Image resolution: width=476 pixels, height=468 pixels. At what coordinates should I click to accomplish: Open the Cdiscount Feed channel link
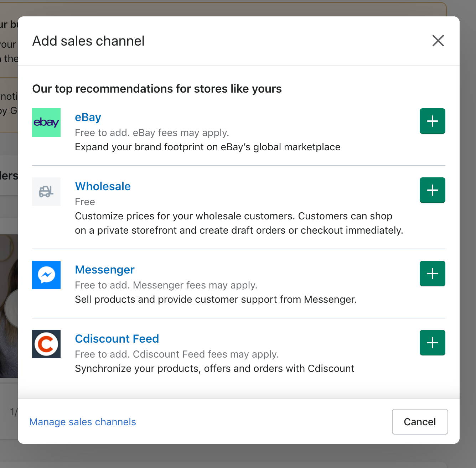pos(117,339)
